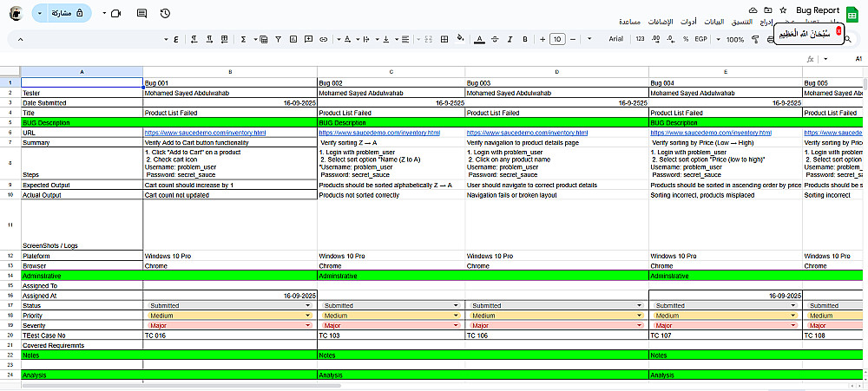Click the Bug Report document title
Viewport: 868px width, 391px height.
pos(818,10)
